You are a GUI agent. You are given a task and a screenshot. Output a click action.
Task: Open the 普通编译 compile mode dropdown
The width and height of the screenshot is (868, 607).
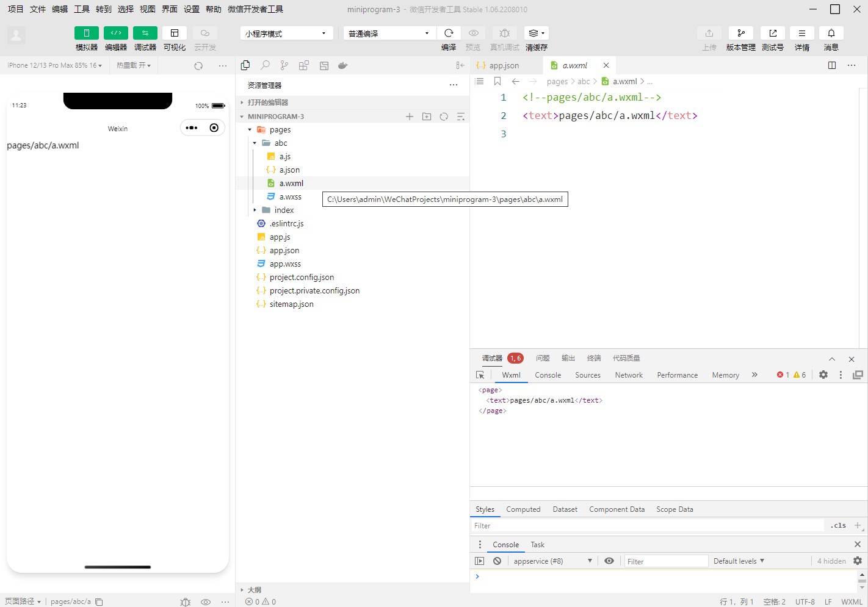tap(389, 34)
